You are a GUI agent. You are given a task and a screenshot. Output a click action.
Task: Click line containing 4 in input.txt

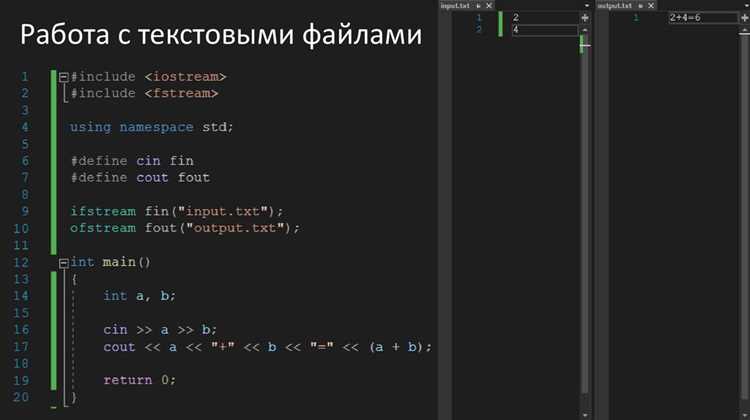pyautogui.click(x=545, y=30)
